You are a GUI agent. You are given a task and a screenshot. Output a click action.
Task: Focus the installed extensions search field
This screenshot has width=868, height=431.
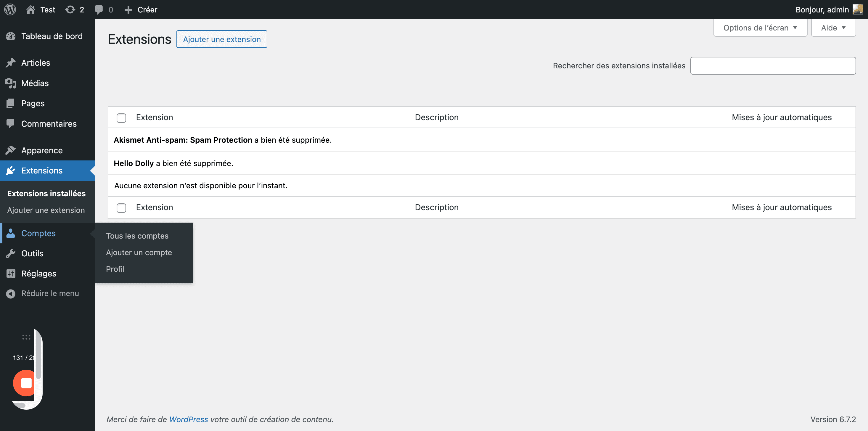click(x=773, y=66)
